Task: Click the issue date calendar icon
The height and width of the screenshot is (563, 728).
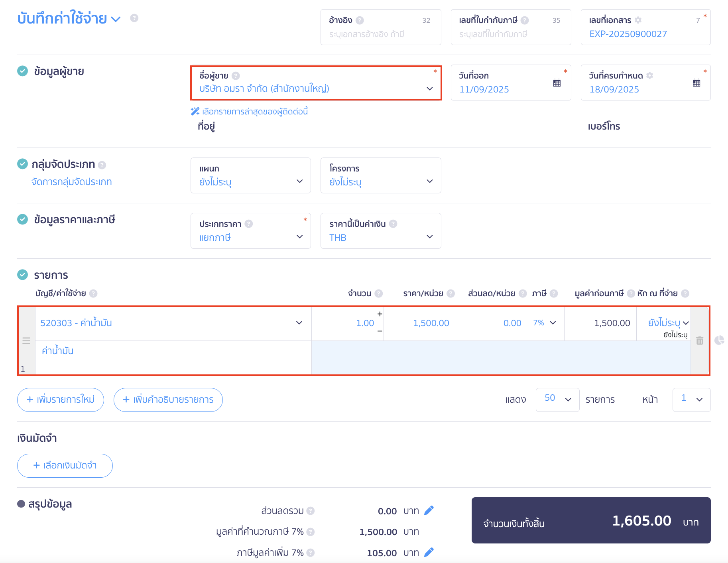Action: point(557,83)
